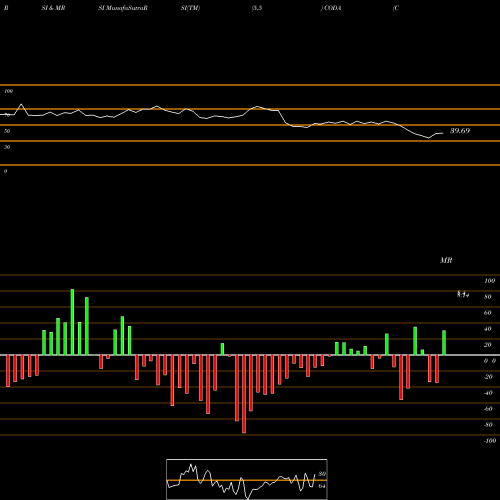
Task: Click the -40 label on the MR axis
Action: click(488, 393)
